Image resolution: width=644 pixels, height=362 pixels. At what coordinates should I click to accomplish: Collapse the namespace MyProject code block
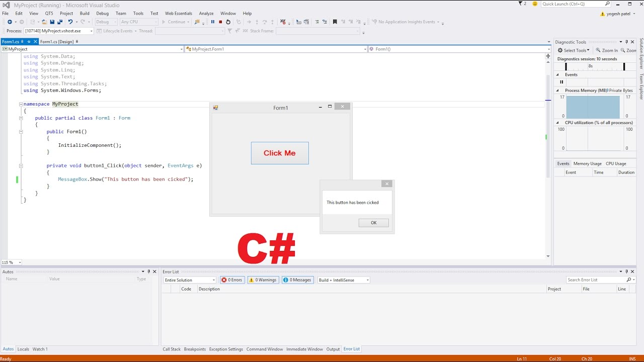[x=21, y=104]
